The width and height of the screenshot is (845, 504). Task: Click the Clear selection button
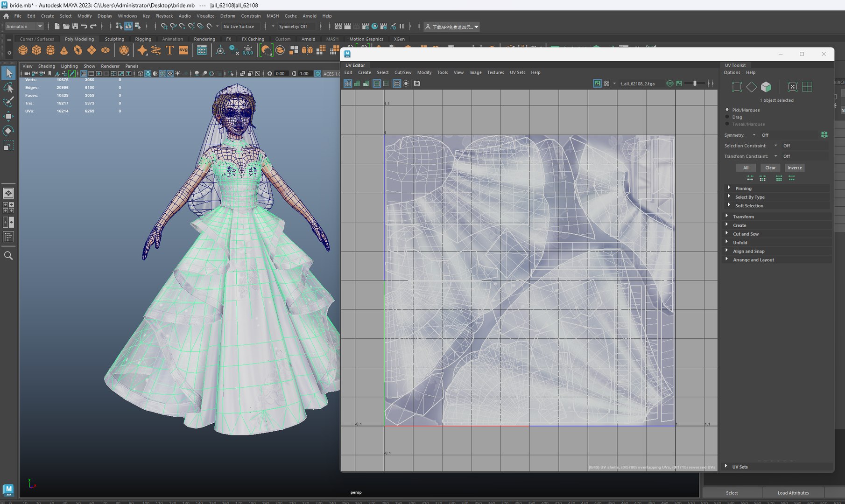click(x=770, y=168)
